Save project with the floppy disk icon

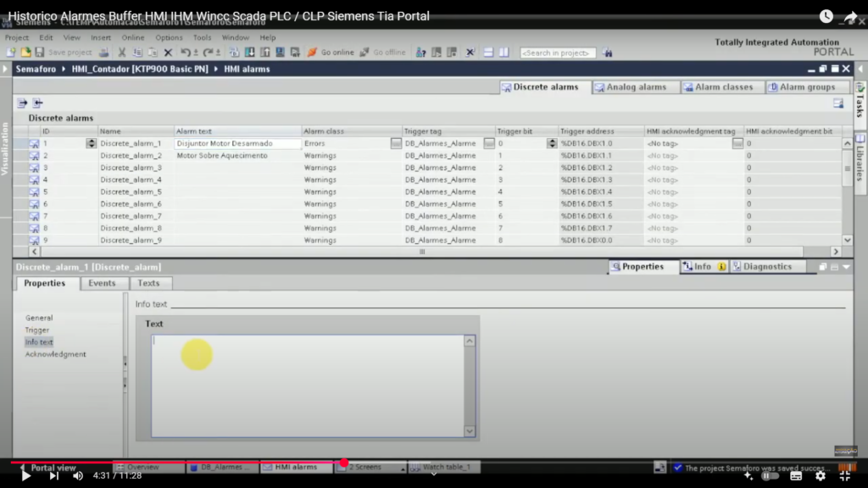(39, 53)
